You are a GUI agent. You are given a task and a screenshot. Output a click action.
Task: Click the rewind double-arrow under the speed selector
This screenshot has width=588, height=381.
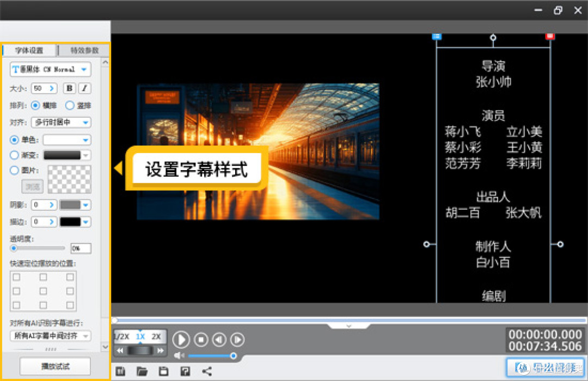pos(120,350)
